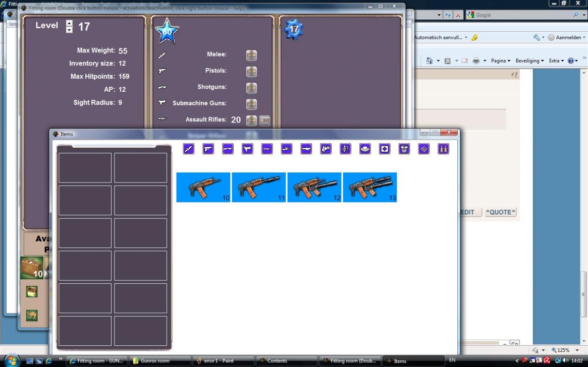Decrease Level with the down stepper arrow
Viewport: 588px width, 367px height.
click(69, 30)
